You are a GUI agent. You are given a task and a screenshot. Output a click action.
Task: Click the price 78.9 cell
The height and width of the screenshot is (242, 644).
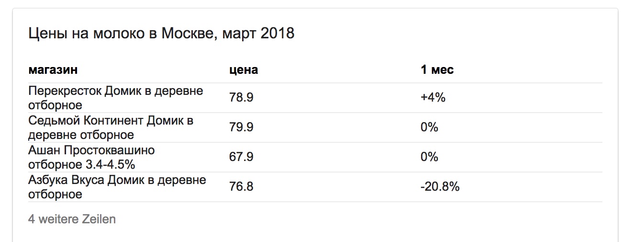pyautogui.click(x=241, y=98)
